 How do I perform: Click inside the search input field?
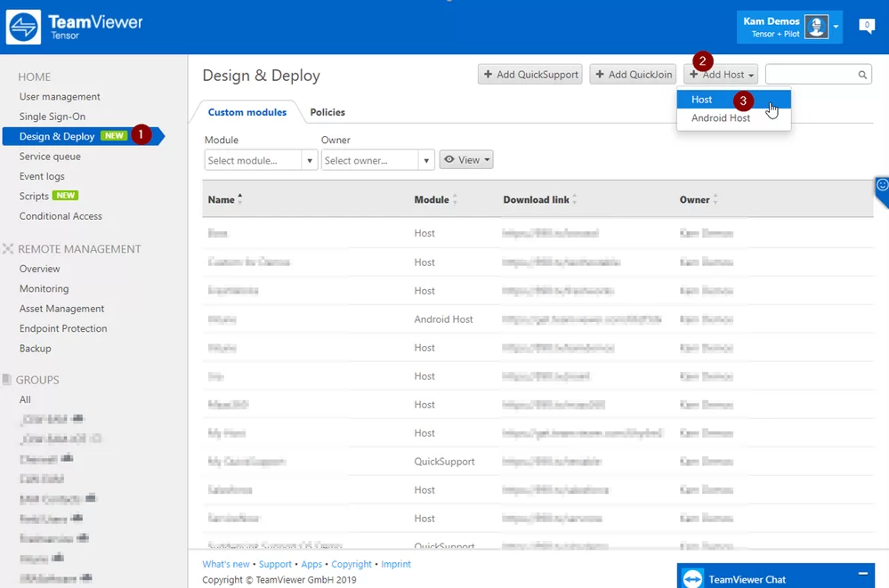pos(810,74)
